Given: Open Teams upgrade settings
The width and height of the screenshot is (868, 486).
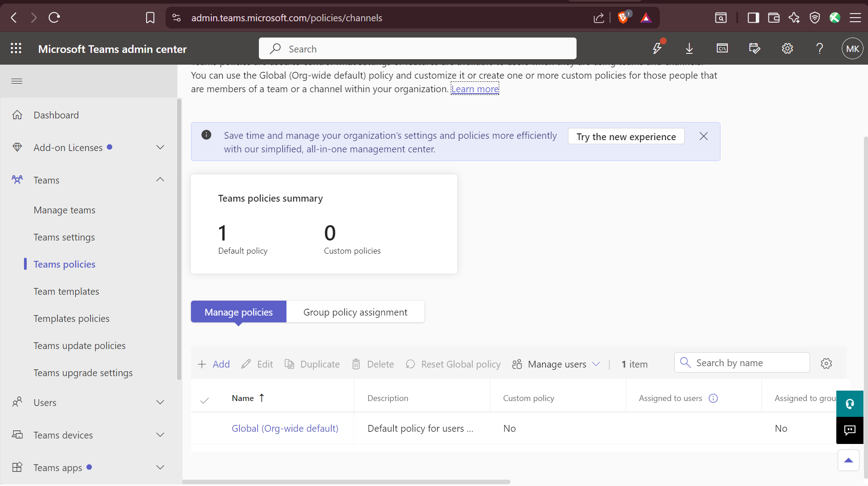Looking at the screenshot, I should click(x=83, y=373).
